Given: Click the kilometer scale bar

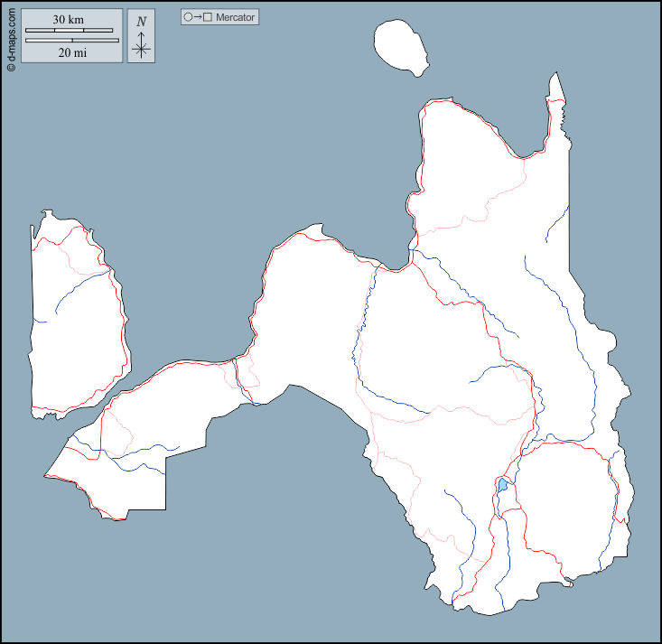Looking at the screenshot, I should 69,31.
